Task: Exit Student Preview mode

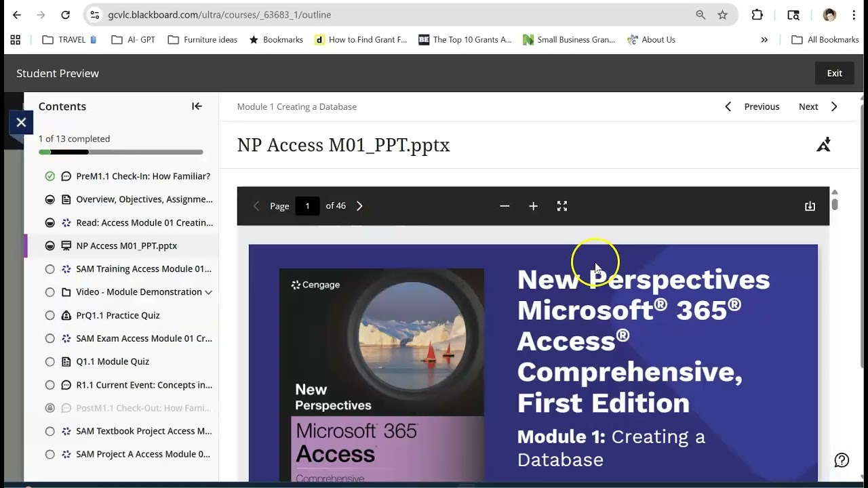Action: coord(835,73)
